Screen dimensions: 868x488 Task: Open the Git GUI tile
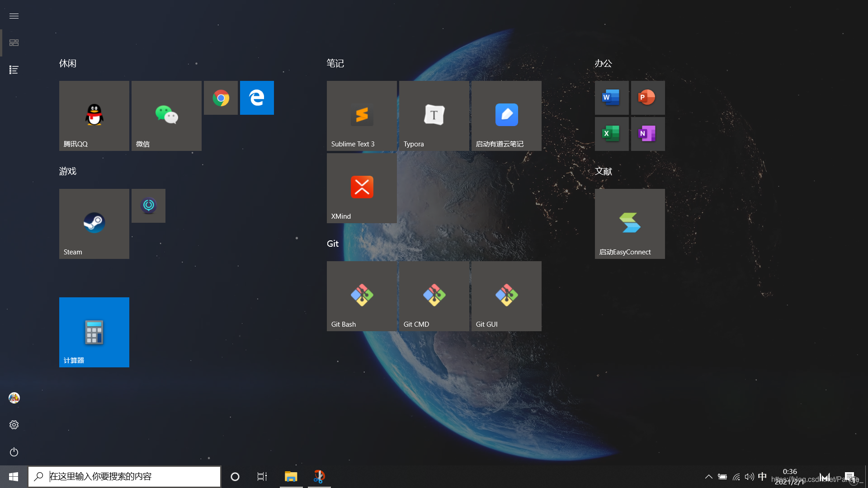click(506, 296)
